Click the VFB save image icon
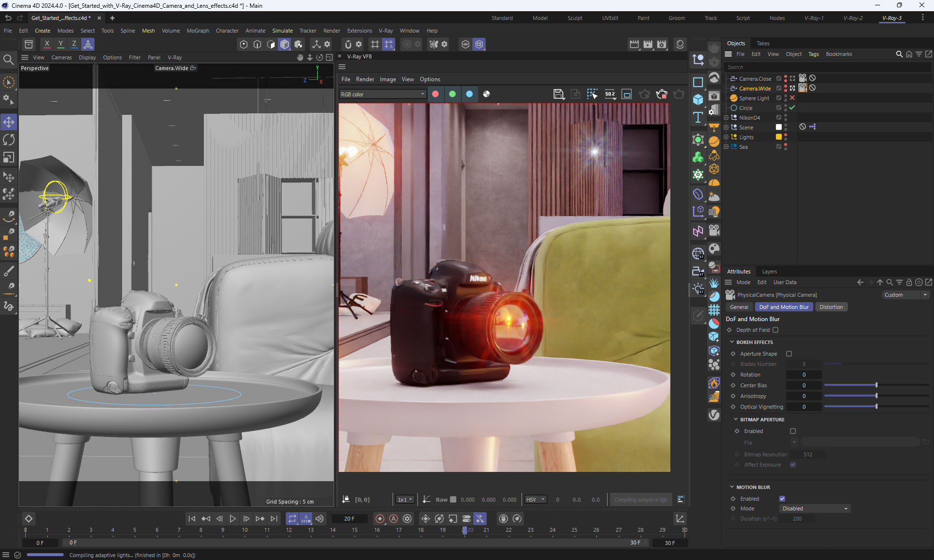This screenshot has height=560, width=934. click(558, 94)
